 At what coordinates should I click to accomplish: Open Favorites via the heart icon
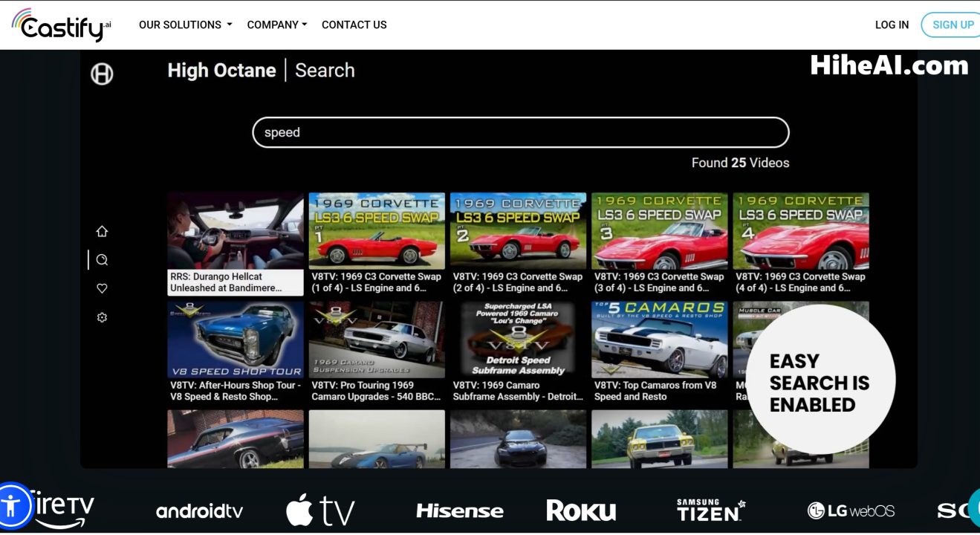pos(102,288)
